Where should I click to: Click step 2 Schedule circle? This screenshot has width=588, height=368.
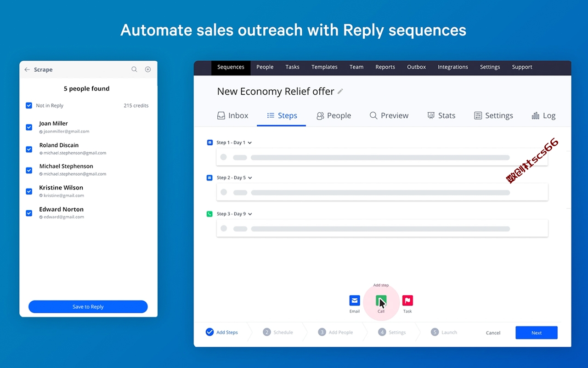click(x=267, y=332)
